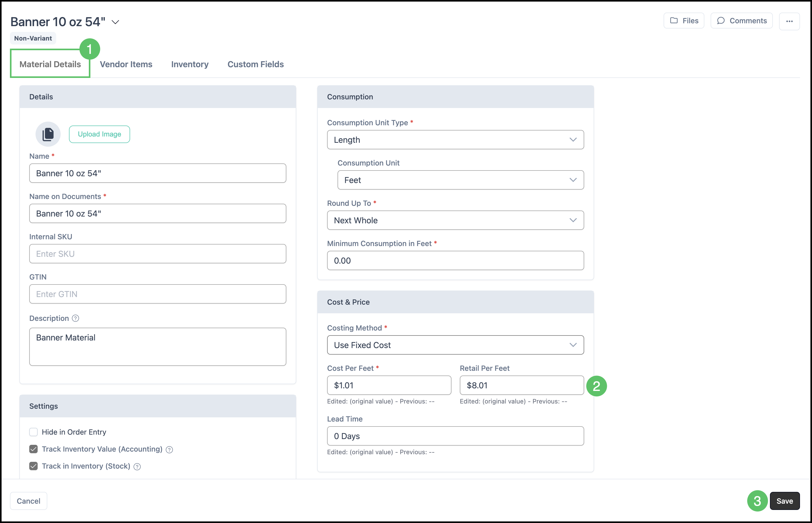This screenshot has height=523, width=812.
Task: Open the Files folder button
Action: pyautogui.click(x=684, y=21)
